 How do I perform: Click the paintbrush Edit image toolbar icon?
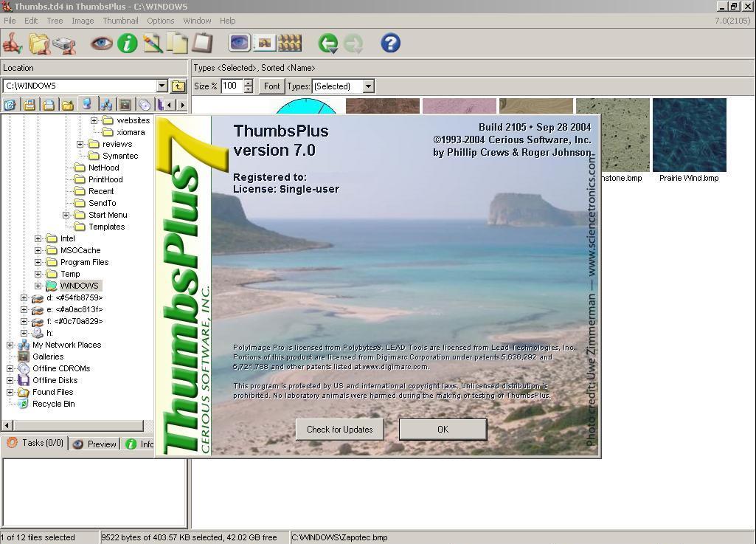point(153,44)
